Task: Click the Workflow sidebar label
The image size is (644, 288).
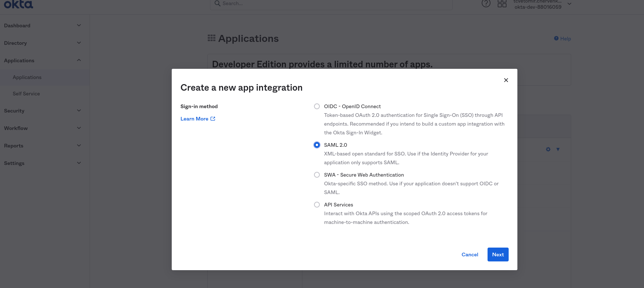Action: pyautogui.click(x=16, y=128)
